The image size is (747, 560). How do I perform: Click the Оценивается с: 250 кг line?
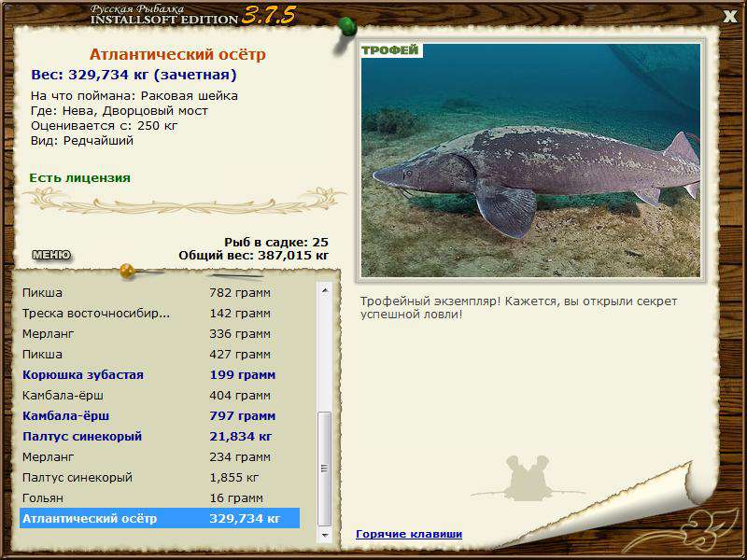click(105, 126)
